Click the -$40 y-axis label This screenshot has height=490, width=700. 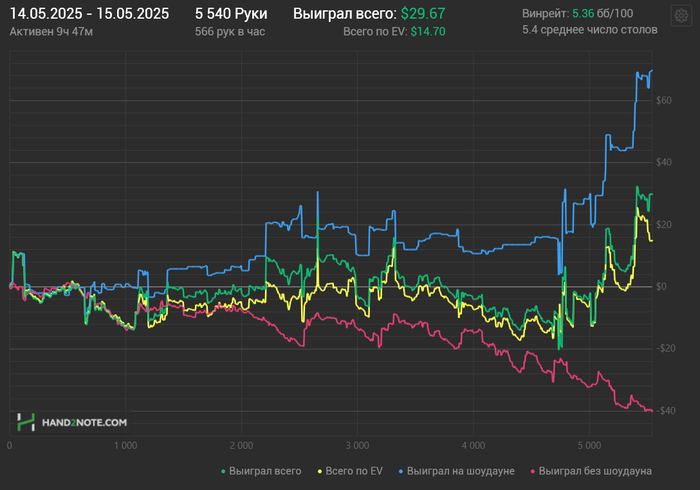coord(665,411)
